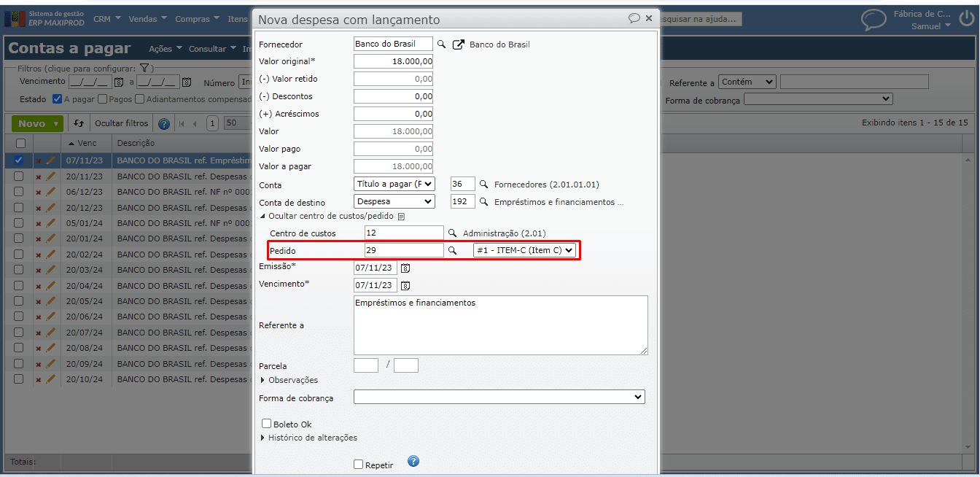Click list icon after Ocultar centro de custos/pedido
Viewport: 980px width, 477px height.
[401, 217]
